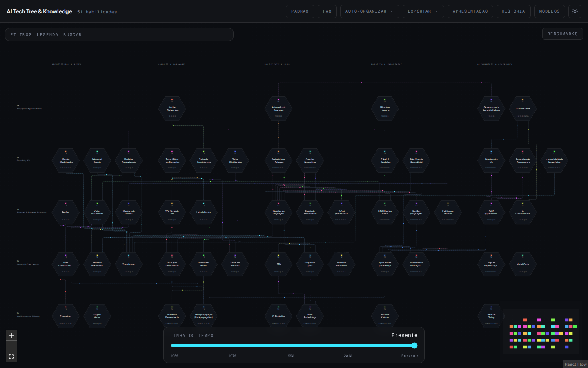The height and width of the screenshot is (368, 588).
Task: Zoom in with the plus control
Action: [11, 335]
